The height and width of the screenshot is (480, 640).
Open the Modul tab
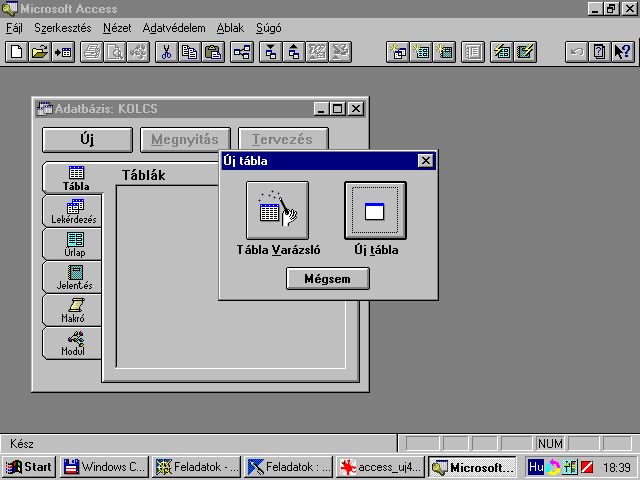coord(74,343)
